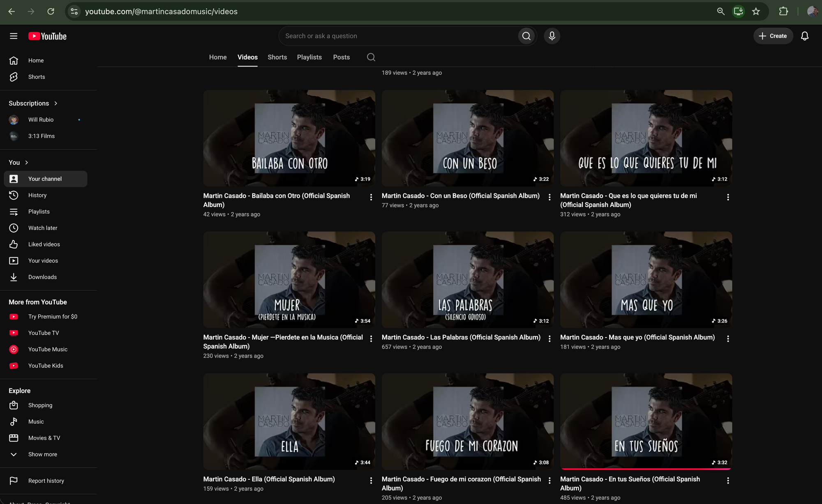
Task: Open YouTube Music link
Action: click(46, 350)
